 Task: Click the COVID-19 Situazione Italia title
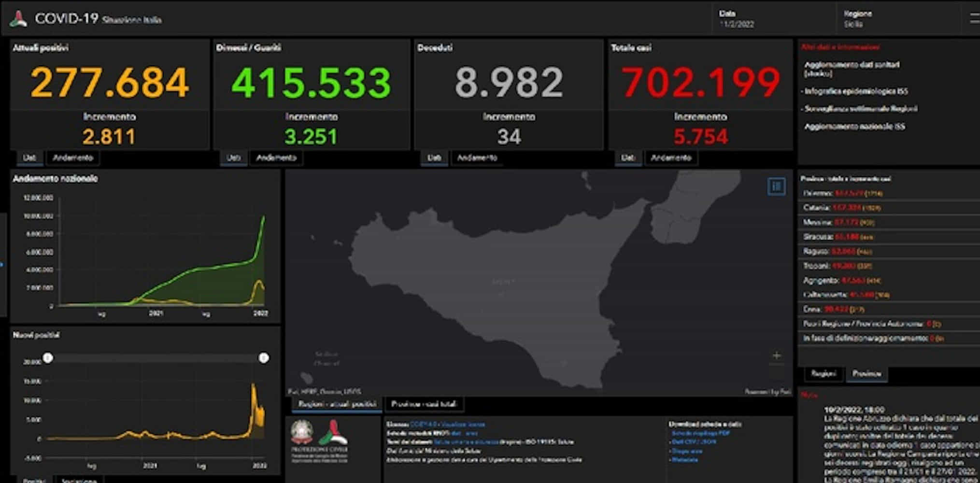tap(98, 19)
